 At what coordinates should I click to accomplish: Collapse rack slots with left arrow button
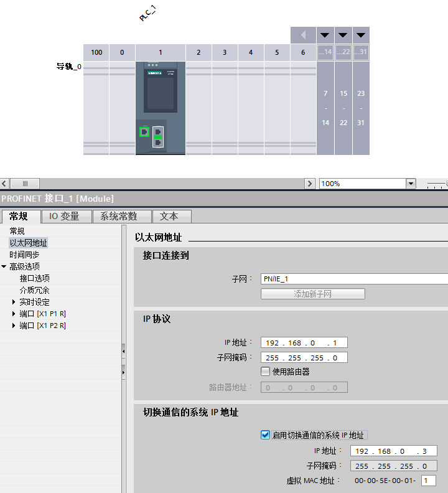click(x=303, y=35)
